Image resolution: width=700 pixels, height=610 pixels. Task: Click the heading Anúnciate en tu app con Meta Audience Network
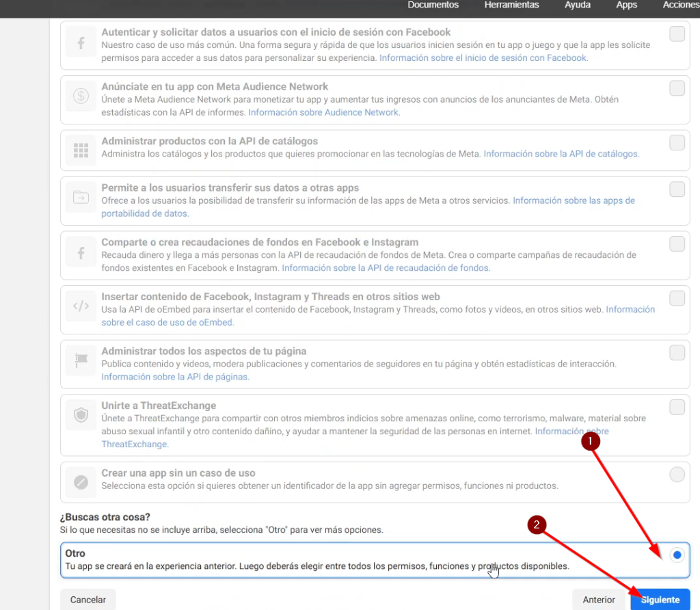point(214,87)
